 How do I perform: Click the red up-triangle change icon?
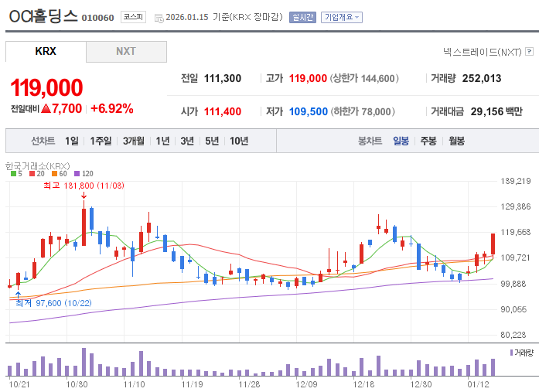(x=46, y=108)
